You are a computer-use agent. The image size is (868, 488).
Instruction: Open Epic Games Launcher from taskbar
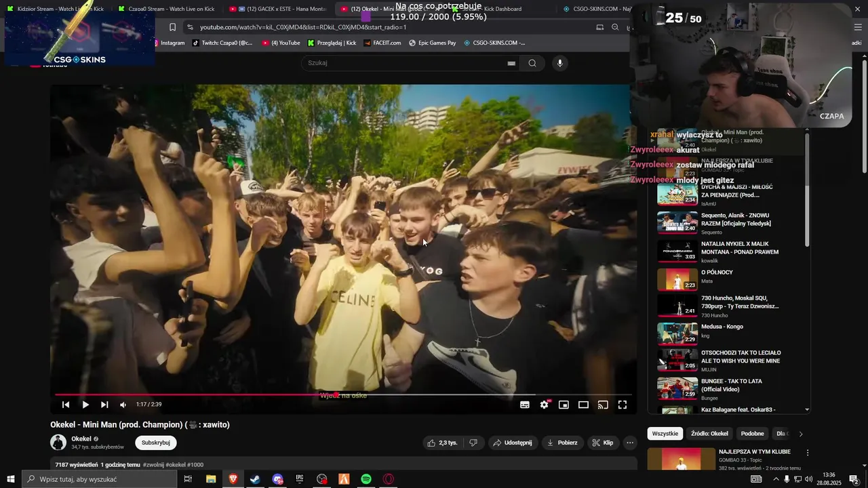tap(300, 479)
